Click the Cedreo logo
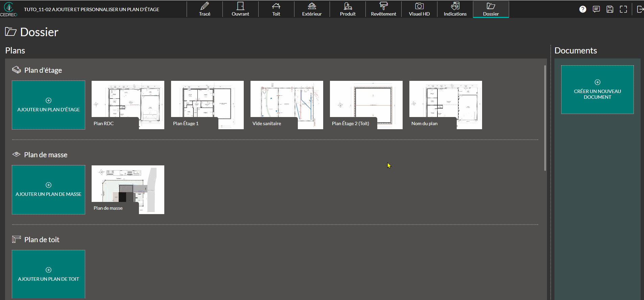Screen dimensions: 644x300 8,9
